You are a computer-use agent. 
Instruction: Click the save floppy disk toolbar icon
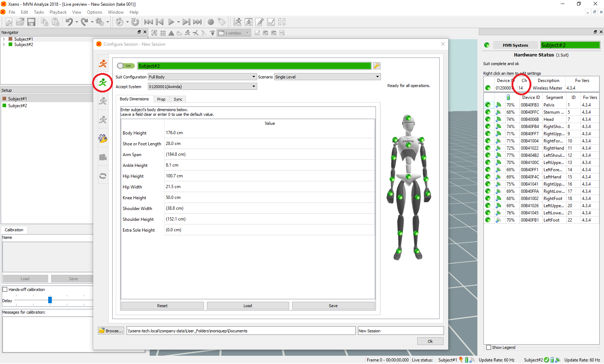pyautogui.click(x=31, y=22)
